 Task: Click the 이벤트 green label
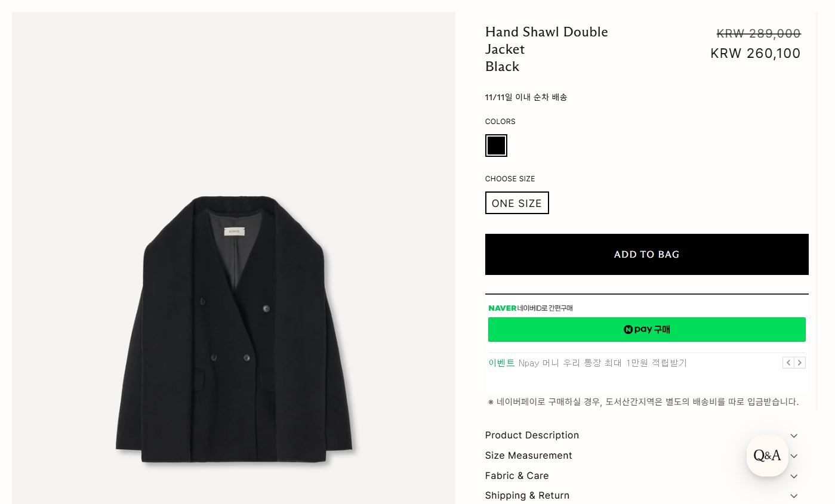point(501,363)
